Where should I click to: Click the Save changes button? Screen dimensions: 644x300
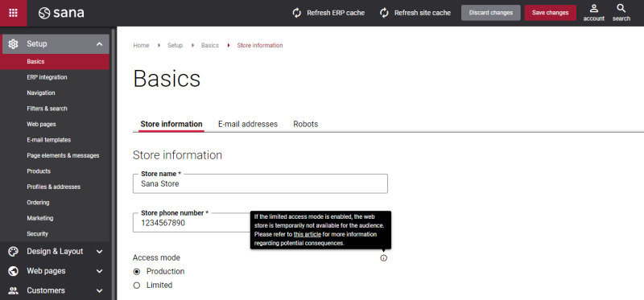pyautogui.click(x=551, y=13)
